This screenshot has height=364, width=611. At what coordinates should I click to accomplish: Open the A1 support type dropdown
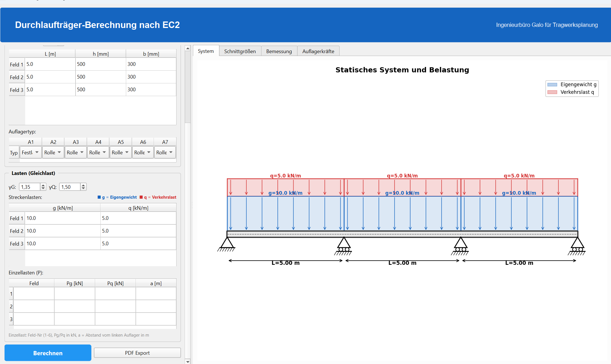coord(31,153)
